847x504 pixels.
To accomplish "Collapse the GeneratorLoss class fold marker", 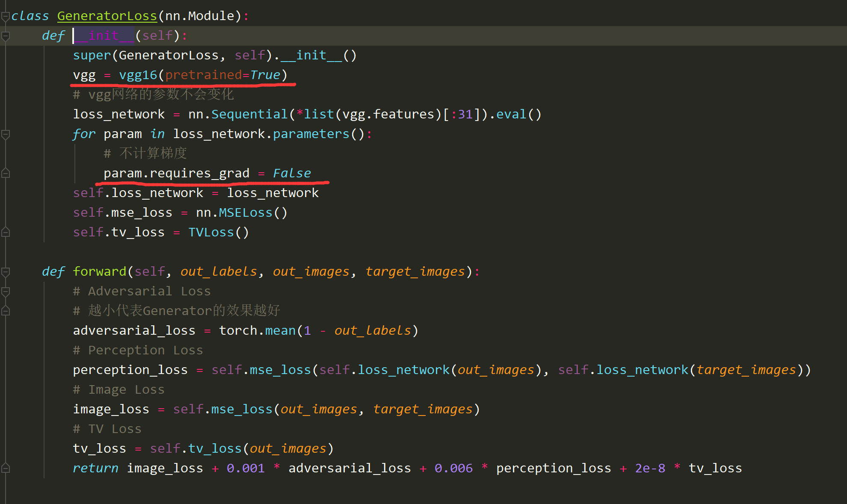I will (5, 17).
